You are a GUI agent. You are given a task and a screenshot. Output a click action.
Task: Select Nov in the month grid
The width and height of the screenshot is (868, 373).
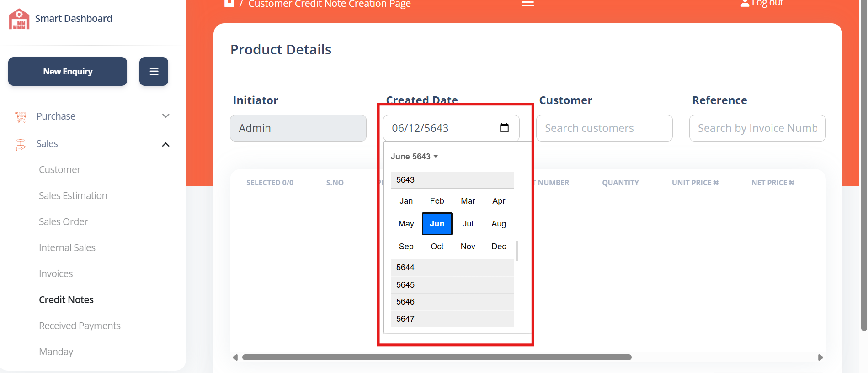[468, 247]
